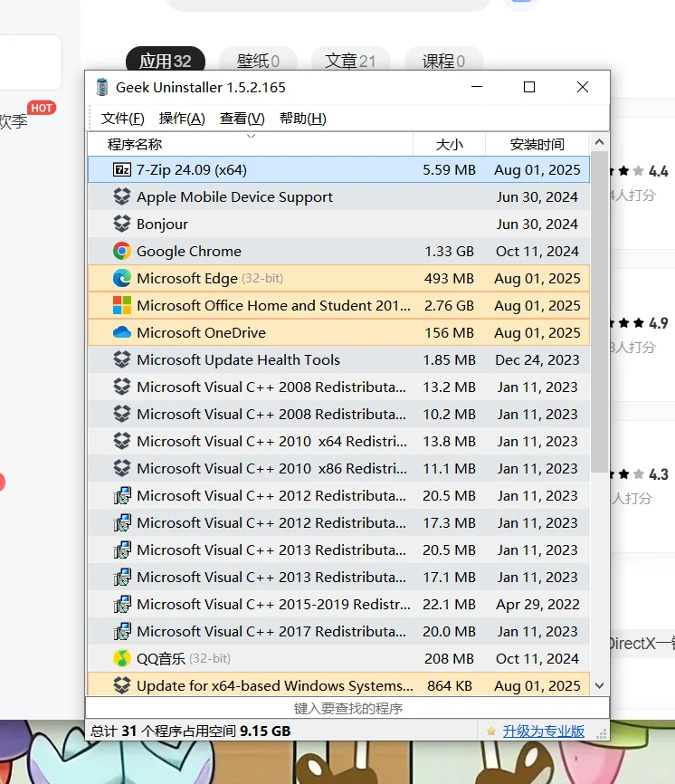
Task: Select the Apple Mobile Device Support entry
Action: pos(338,196)
